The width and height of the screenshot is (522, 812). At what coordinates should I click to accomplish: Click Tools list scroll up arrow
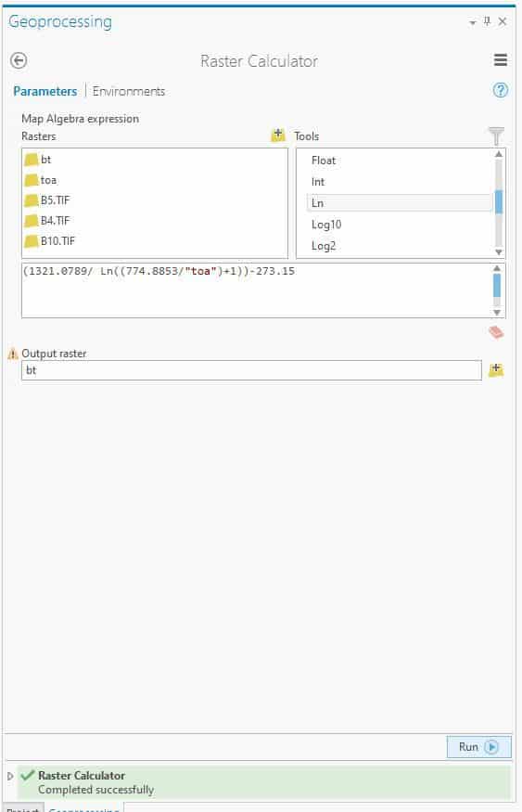pos(499,154)
